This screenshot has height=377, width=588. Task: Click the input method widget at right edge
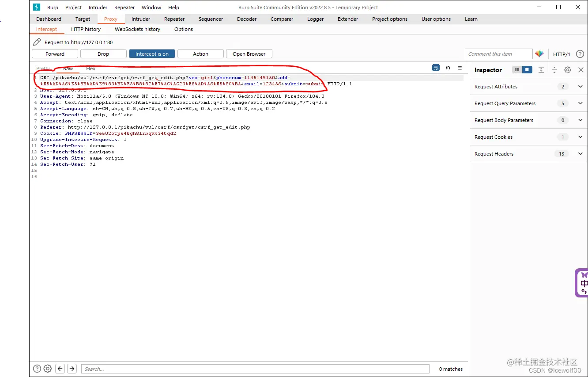(582, 283)
